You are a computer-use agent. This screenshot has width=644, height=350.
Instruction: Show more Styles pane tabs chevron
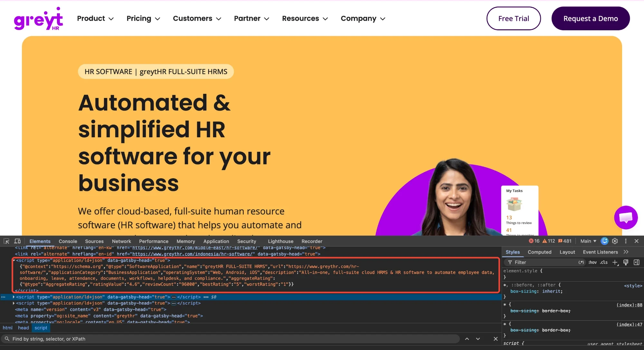coord(626,252)
